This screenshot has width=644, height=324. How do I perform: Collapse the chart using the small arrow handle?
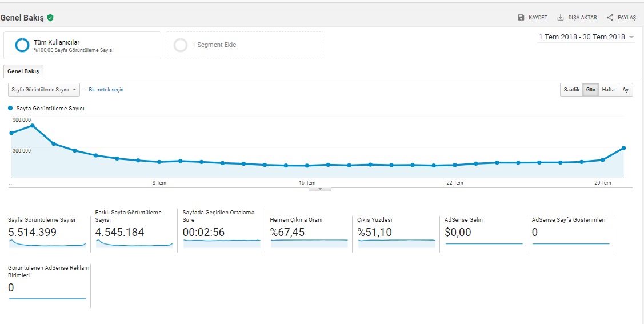(x=320, y=189)
